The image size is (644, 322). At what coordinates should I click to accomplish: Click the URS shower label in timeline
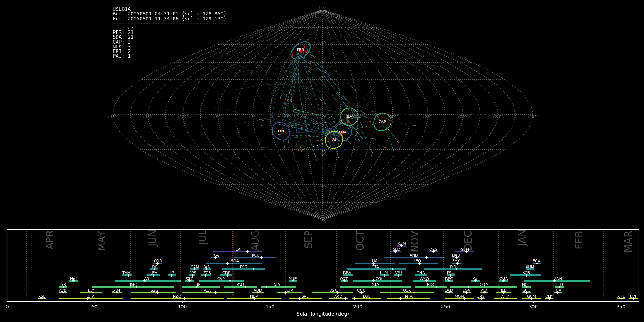[x=480, y=297]
